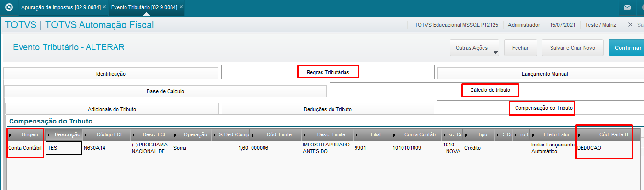Select the 1,60 percentage cell
Screen dimensions: 644x190
click(x=230, y=148)
